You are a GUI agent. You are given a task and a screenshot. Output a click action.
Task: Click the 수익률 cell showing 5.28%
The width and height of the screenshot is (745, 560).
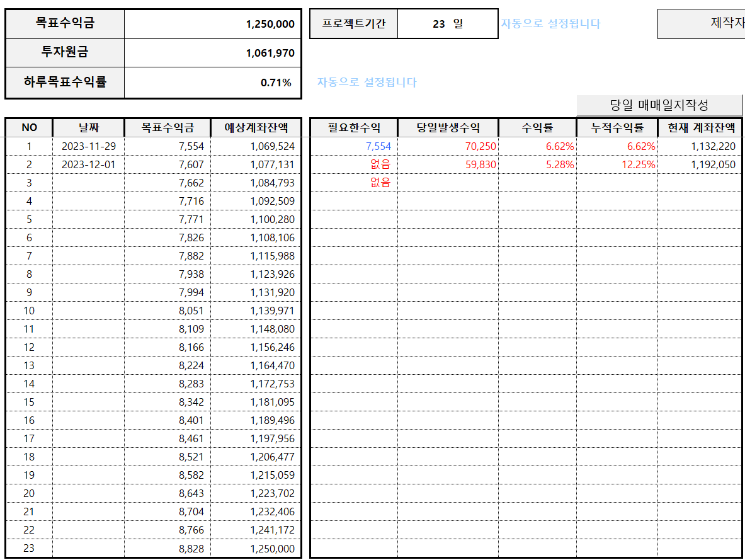(x=537, y=164)
